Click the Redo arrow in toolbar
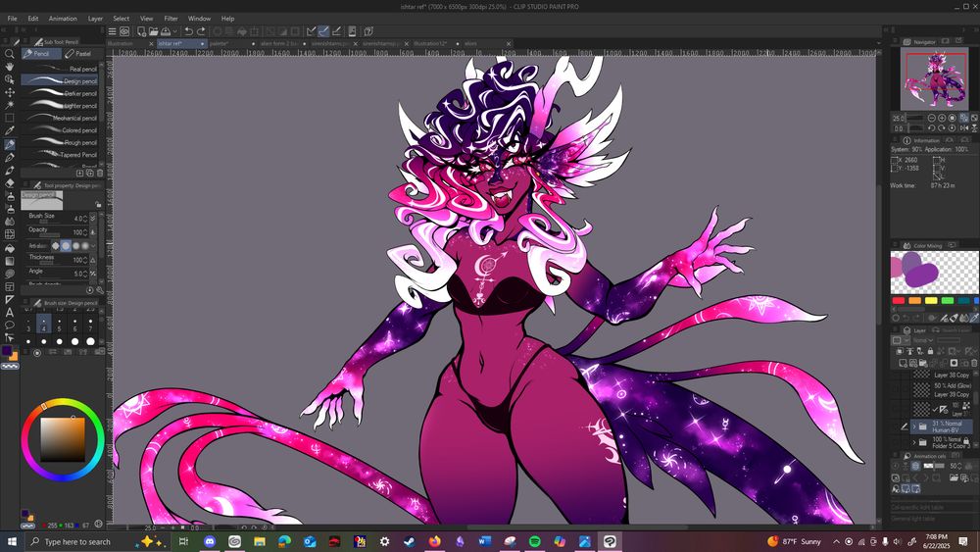Viewport: 980px width, 552px height. 201,31
